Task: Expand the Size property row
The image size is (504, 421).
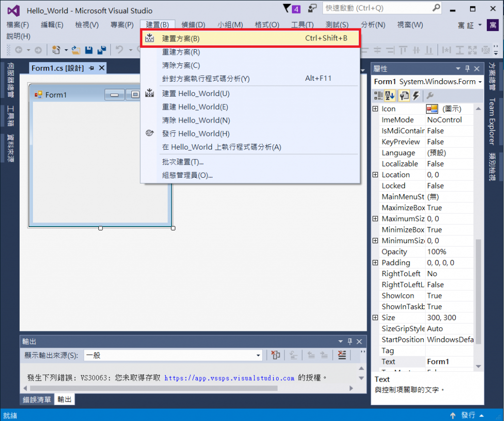Action: (375, 318)
